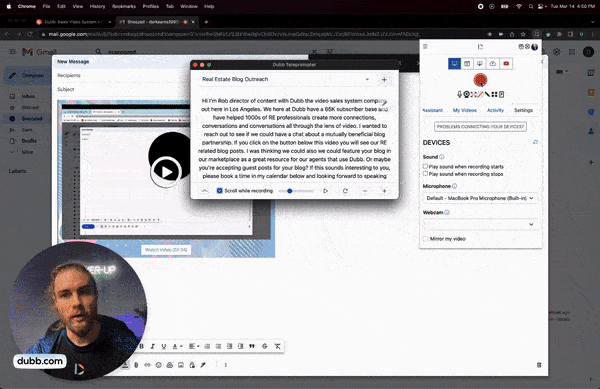The width and height of the screenshot is (600, 389).
Task: Insert an emoji in the compose window
Action: (158, 365)
